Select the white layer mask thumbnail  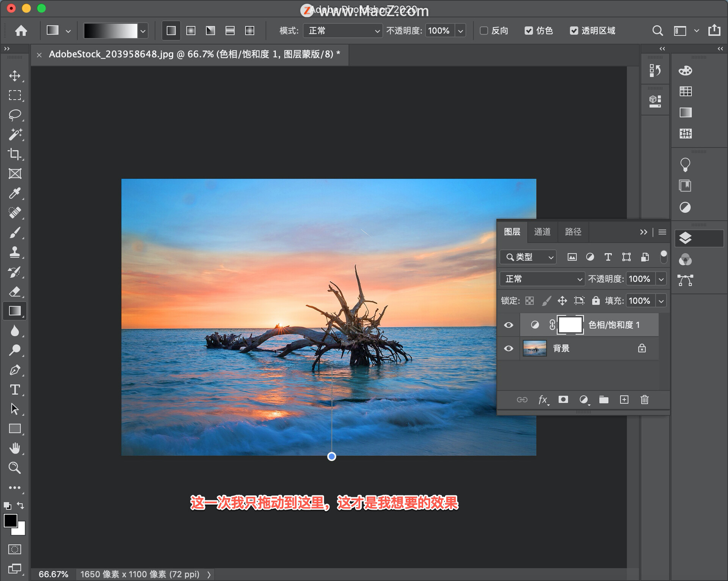click(x=570, y=325)
